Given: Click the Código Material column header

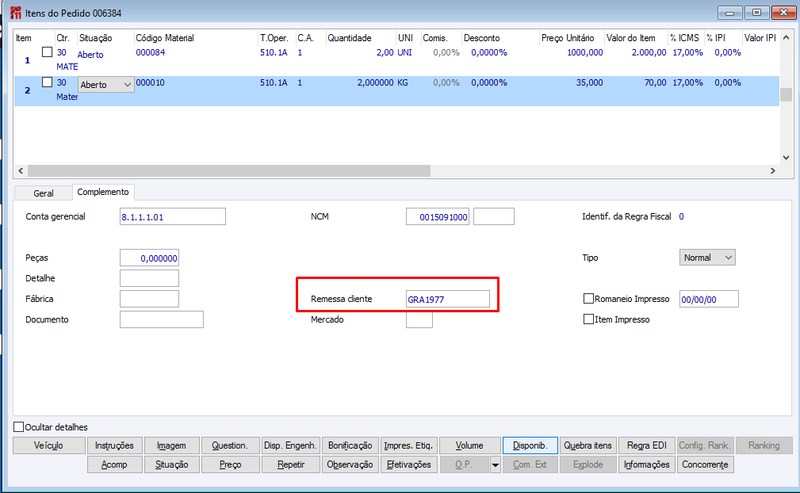Looking at the screenshot, I should (165, 38).
